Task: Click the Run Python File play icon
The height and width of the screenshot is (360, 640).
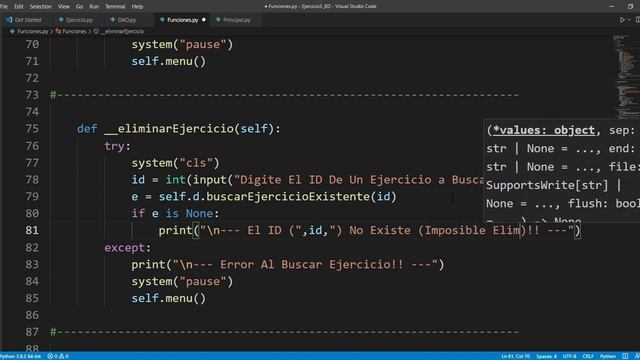Action: click(622, 20)
